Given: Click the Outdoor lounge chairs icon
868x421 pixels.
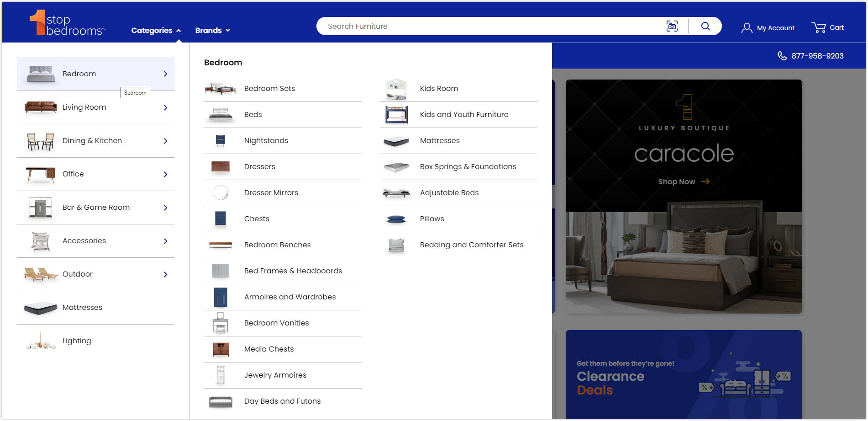Looking at the screenshot, I should click(x=41, y=274).
